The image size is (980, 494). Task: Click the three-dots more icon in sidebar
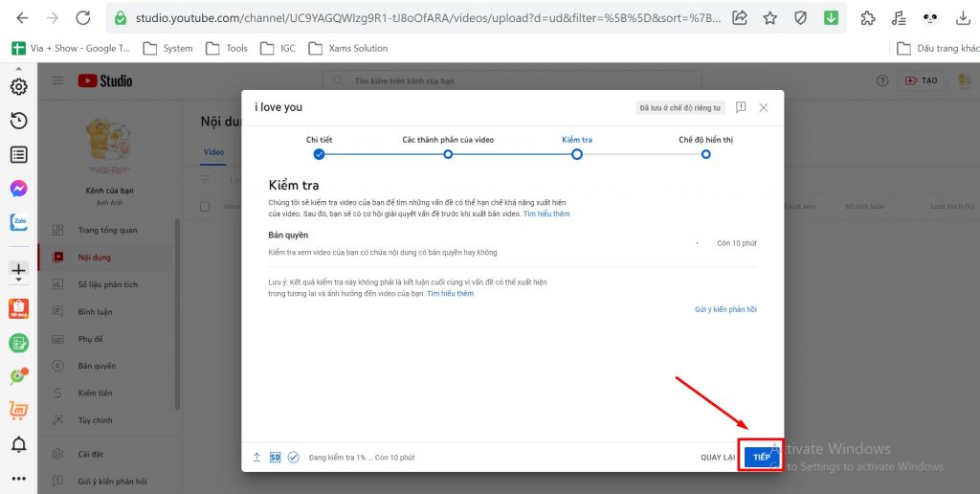click(x=19, y=479)
